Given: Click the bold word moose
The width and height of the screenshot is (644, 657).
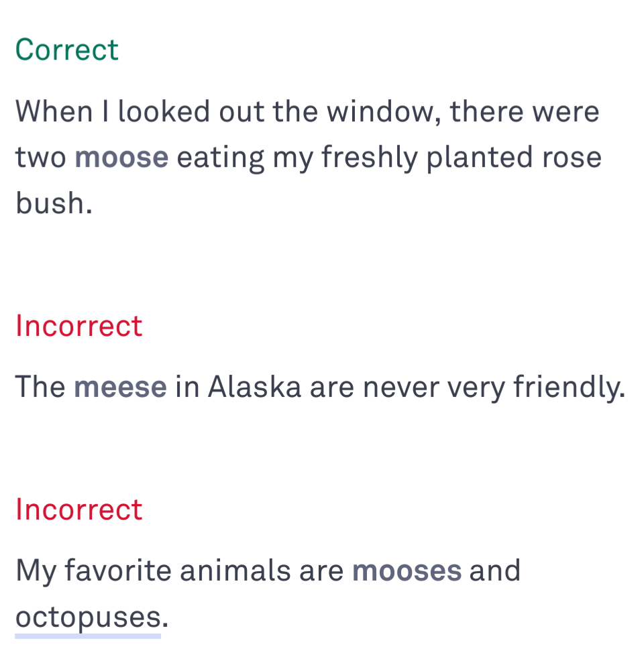Looking at the screenshot, I should (121, 158).
